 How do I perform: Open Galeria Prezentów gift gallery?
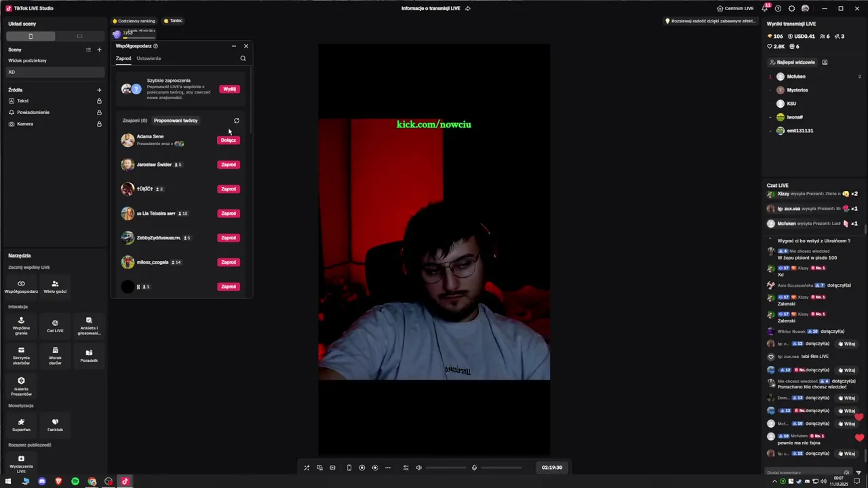(21, 386)
